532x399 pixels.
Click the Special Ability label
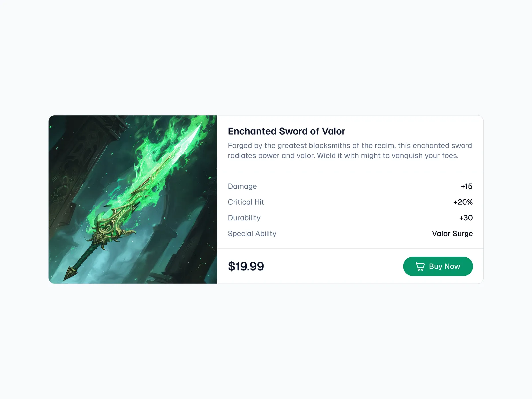coord(252,234)
